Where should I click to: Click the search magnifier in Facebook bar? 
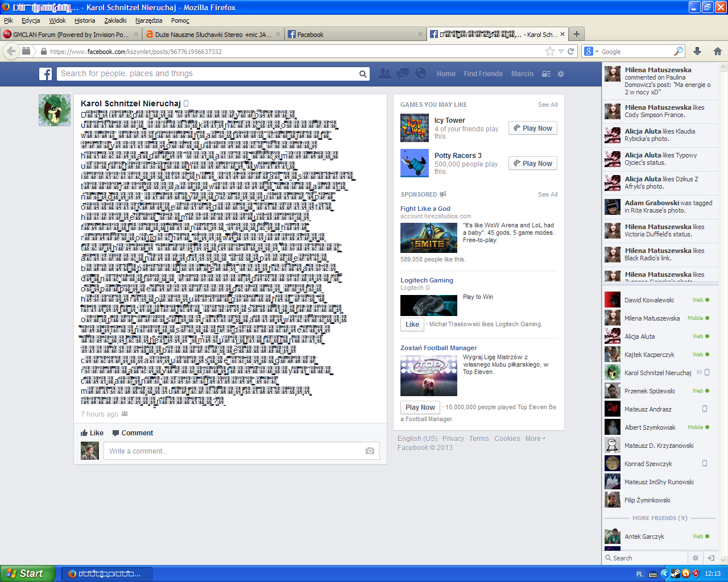[363, 74]
